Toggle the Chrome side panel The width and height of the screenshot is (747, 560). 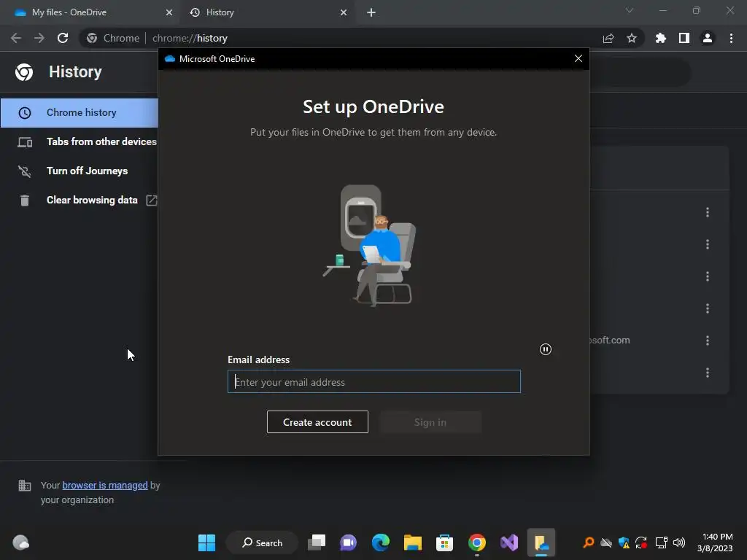[x=684, y=38]
